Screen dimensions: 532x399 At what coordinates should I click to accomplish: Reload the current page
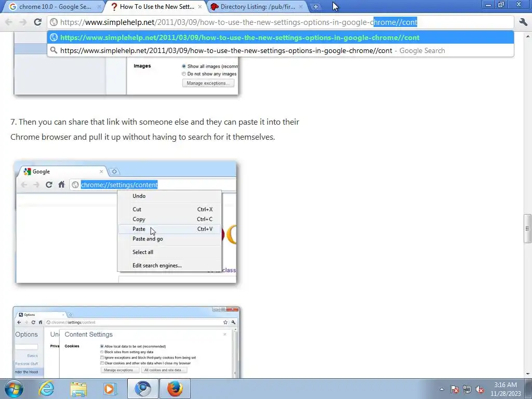37,22
